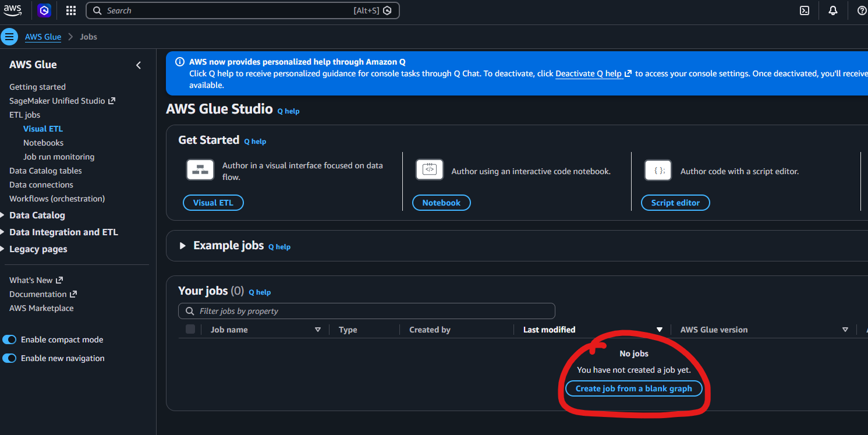Screen dimensions: 868x435
Task: Open the CloudShell terminal icon
Action: (805, 10)
